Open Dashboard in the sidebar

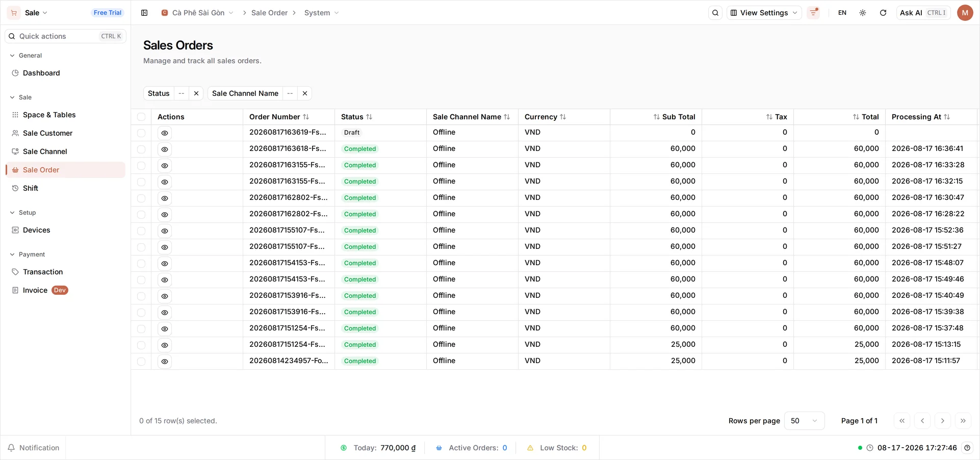(x=65, y=73)
